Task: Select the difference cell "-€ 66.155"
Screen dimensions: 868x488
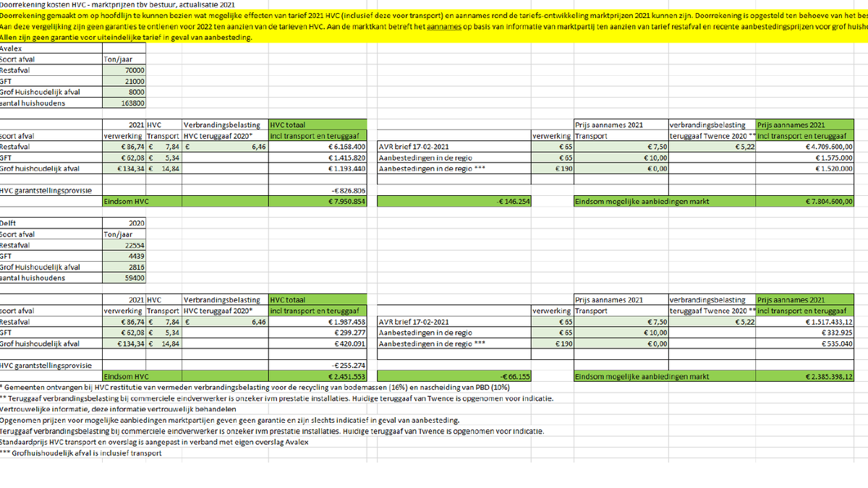Action: tap(453, 376)
